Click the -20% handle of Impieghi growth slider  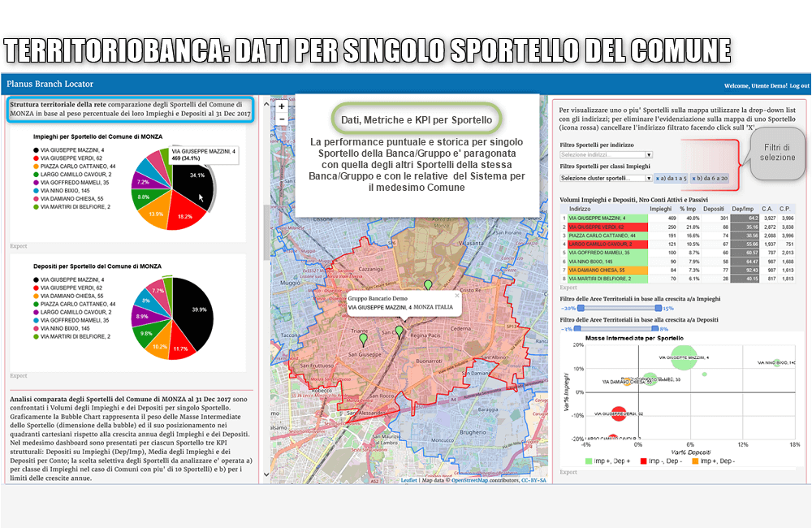coord(581,308)
